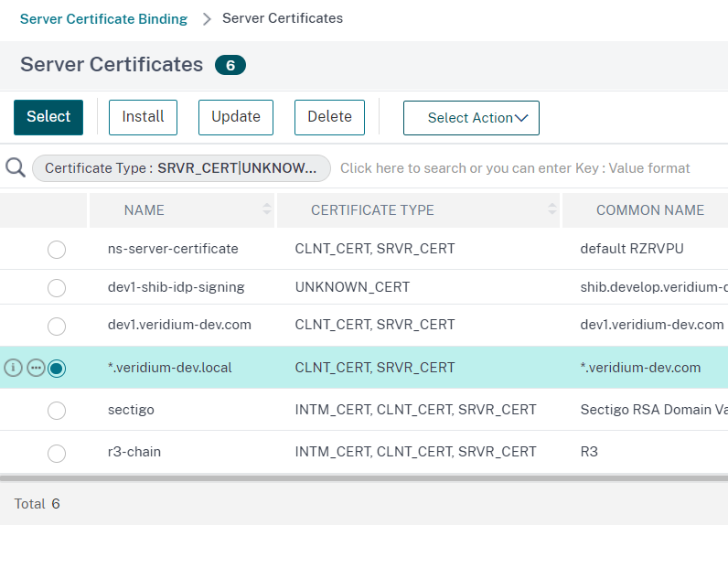The width and height of the screenshot is (728, 568).
Task: Choose the sectigo certificate radio button
Action: 57,410
